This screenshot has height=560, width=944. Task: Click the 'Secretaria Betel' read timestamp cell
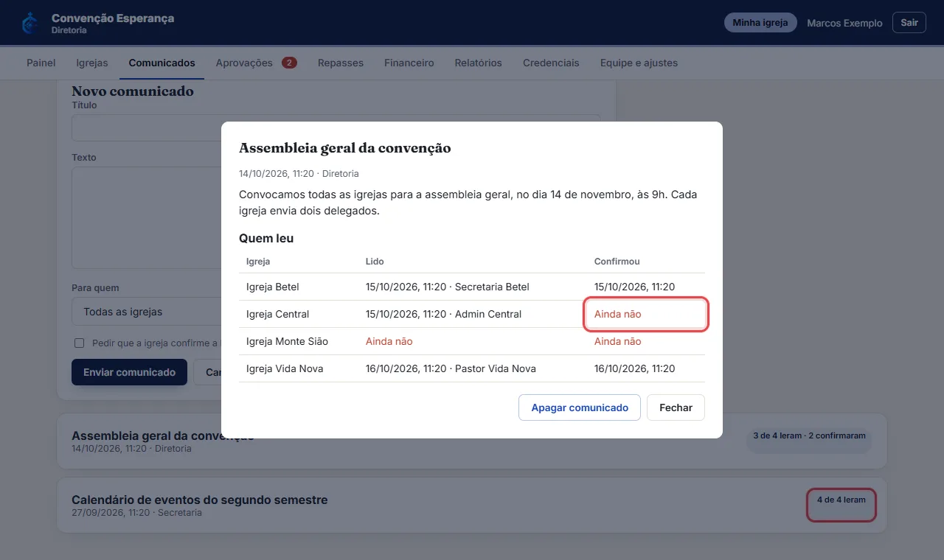473,287
